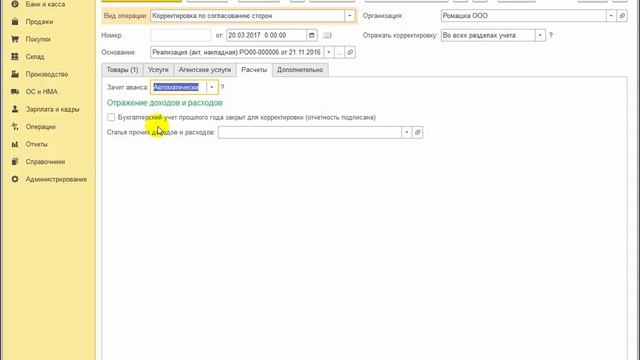Click the Склад warehouse grid icon
Screen dimensions: 640x360
tap(15, 57)
